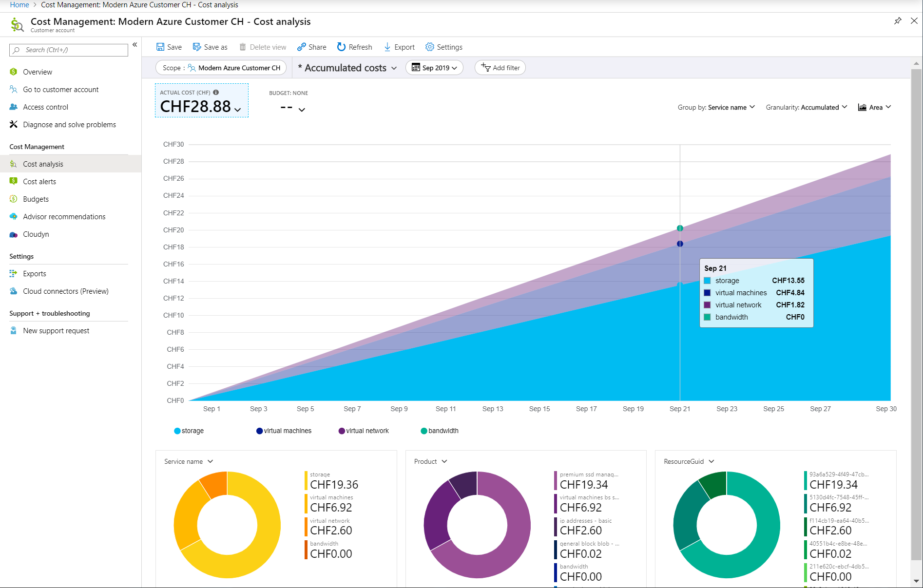This screenshot has height=588, width=923.
Task: Click the actual cost info icon
Action: (216, 92)
